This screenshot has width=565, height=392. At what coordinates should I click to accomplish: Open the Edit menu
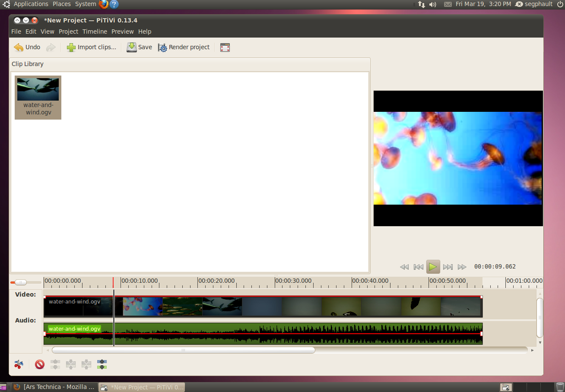pyautogui.click(x=31, y=32)
